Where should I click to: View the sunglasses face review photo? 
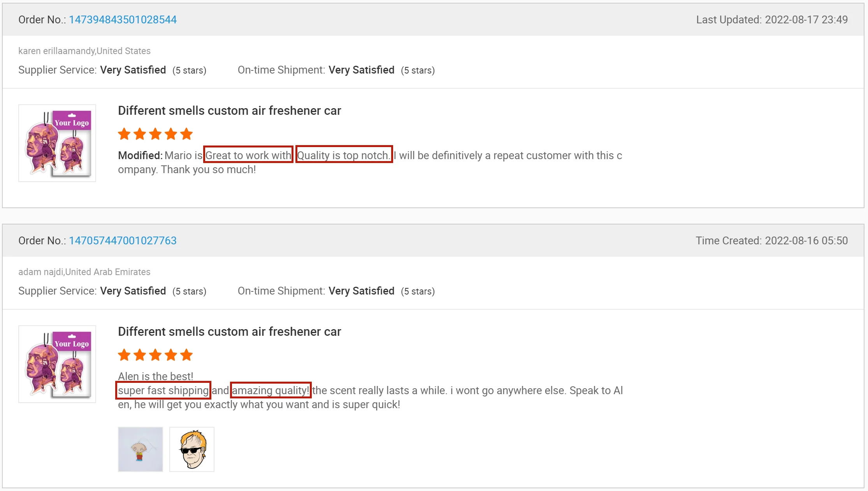point(192,449)
